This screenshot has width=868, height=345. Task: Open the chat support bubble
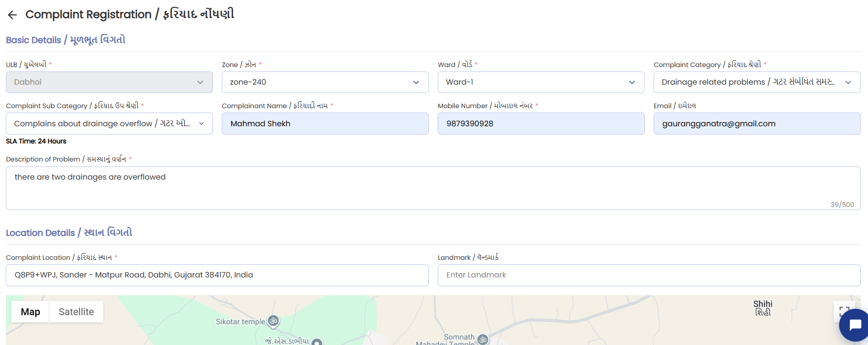coord(854,325)
